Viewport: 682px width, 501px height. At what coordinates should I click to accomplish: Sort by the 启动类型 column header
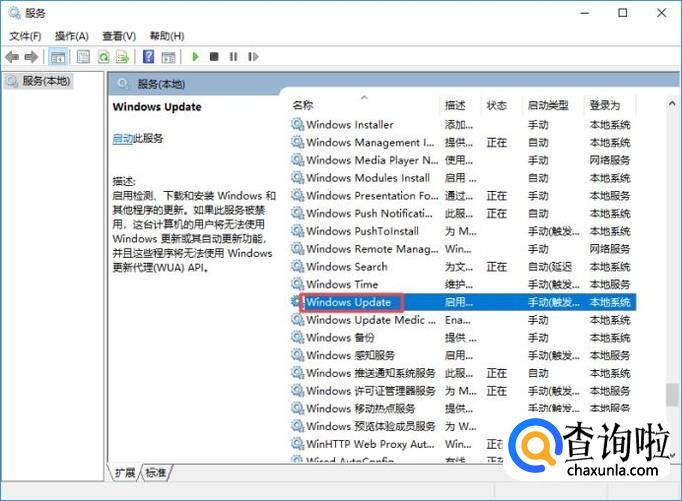pos(548,105)
